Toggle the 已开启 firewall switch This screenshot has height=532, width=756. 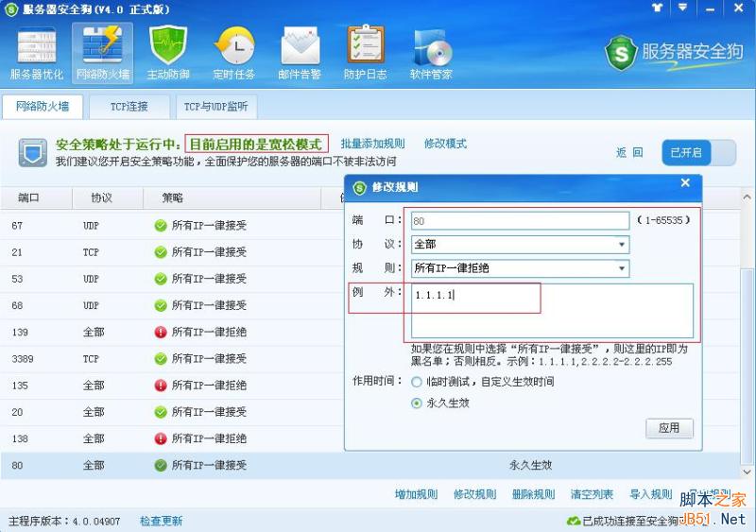(x=698, y=152)
